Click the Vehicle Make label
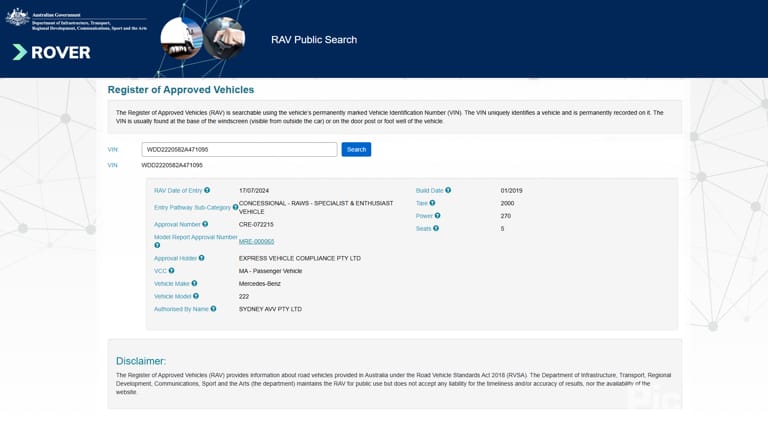 [171, 284]
